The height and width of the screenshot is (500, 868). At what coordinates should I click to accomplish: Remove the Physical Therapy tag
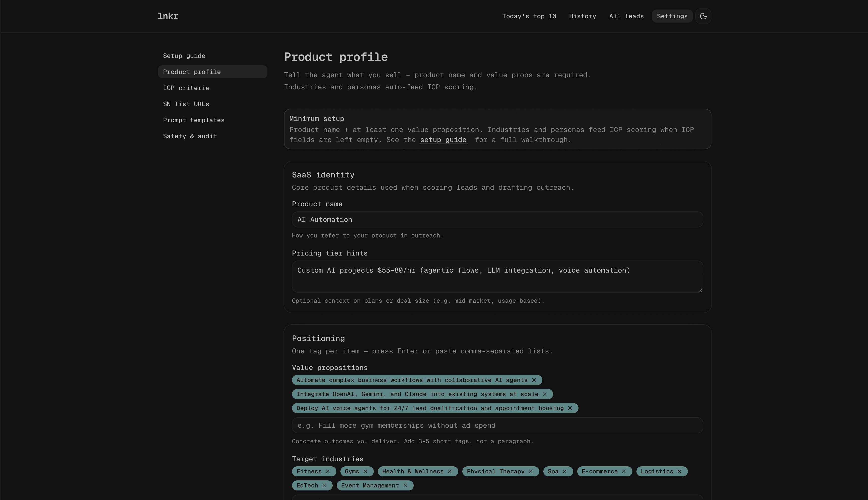(531, 471)
